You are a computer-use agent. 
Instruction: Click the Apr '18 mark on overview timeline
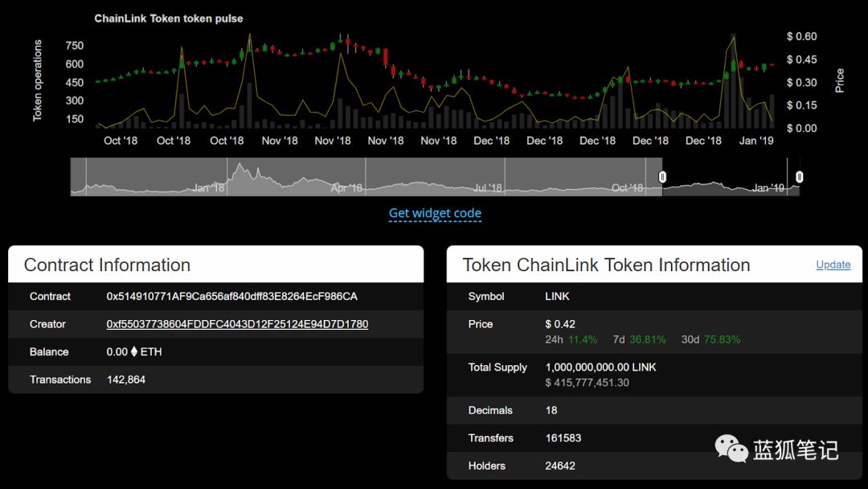click(x=346, y=187)
